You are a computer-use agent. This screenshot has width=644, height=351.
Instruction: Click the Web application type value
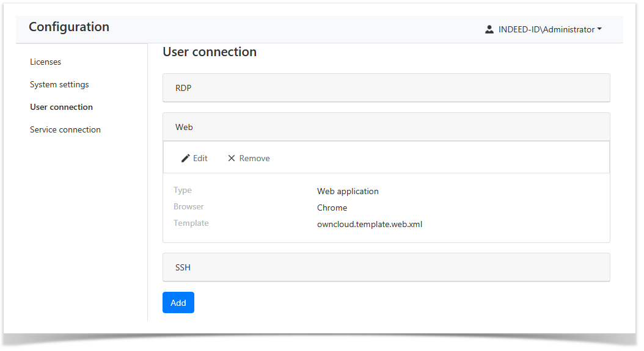[x=348, y=191]
